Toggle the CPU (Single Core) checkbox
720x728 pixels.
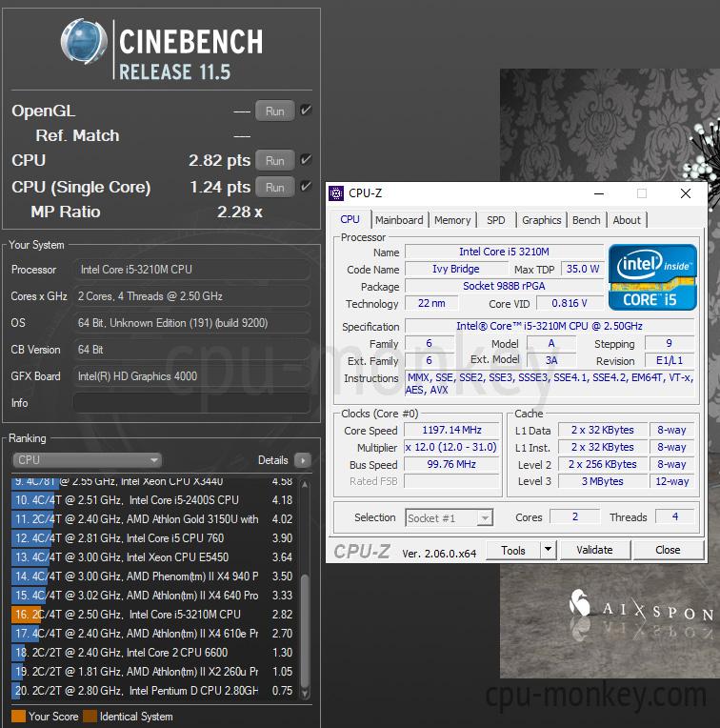(306, 187)
